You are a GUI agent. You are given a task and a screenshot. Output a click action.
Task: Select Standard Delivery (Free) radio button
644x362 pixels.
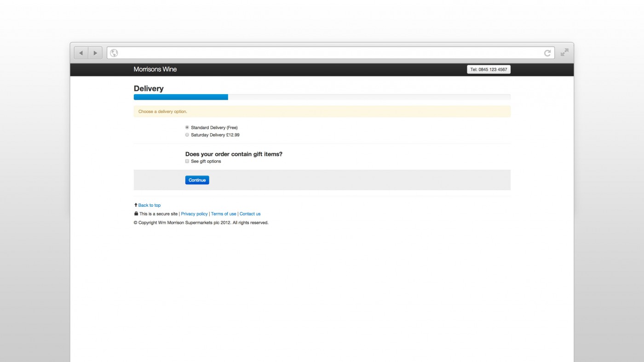click(187, 127)
